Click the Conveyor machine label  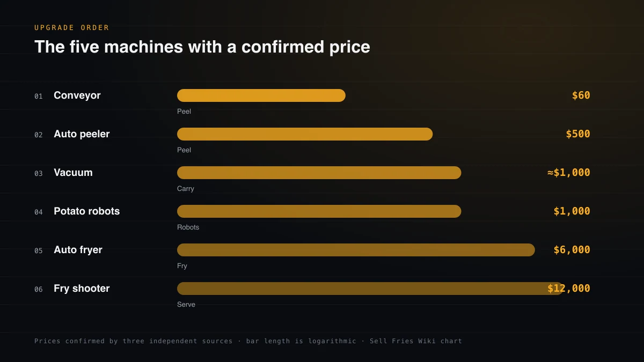click(77, 95)
